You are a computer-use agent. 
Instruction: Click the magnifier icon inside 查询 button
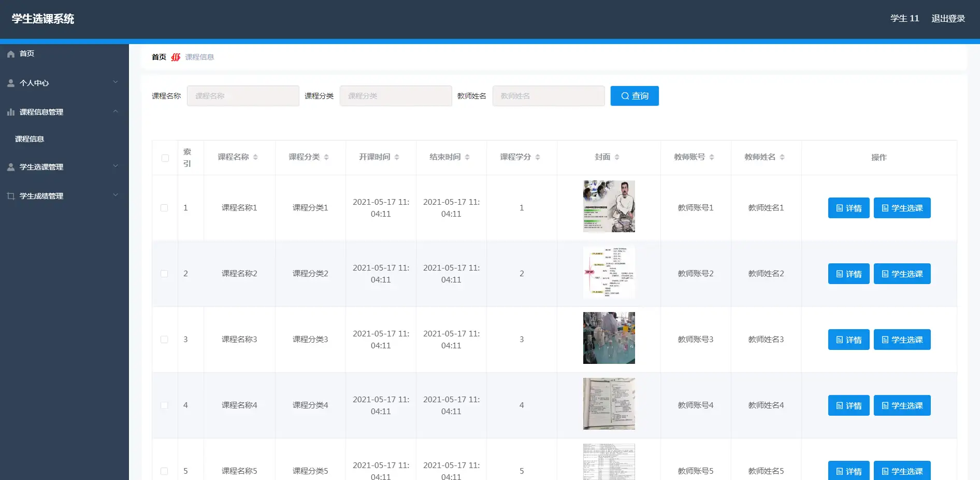(x=625, y=95)
